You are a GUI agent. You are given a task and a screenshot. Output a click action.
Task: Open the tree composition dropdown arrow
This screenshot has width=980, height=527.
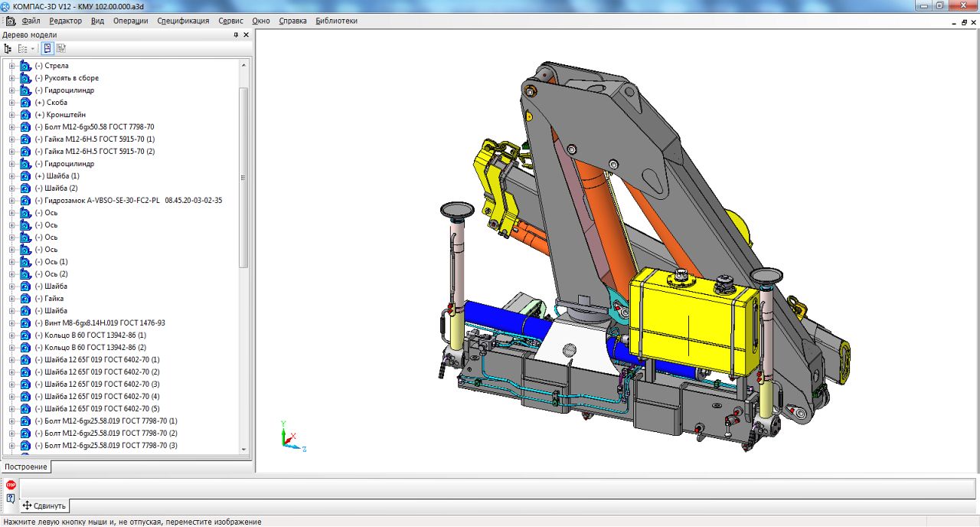coord(33,48)
